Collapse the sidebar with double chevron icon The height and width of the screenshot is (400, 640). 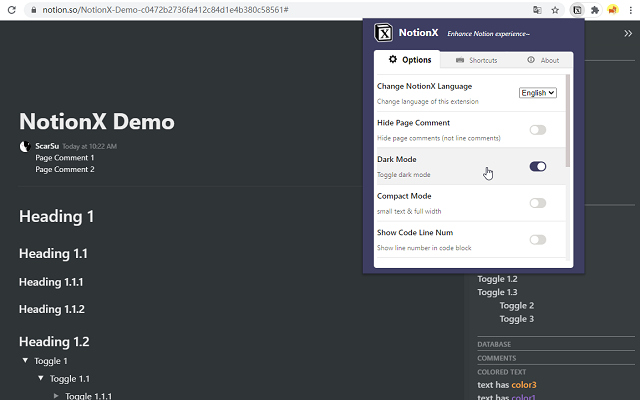coord(627,33)
